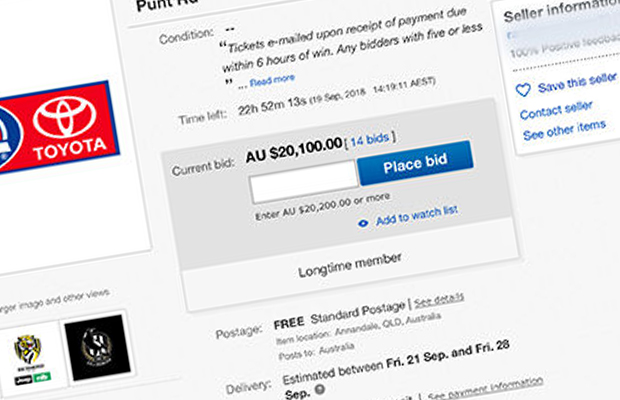Expand the Read more condition text

point(272,81)
